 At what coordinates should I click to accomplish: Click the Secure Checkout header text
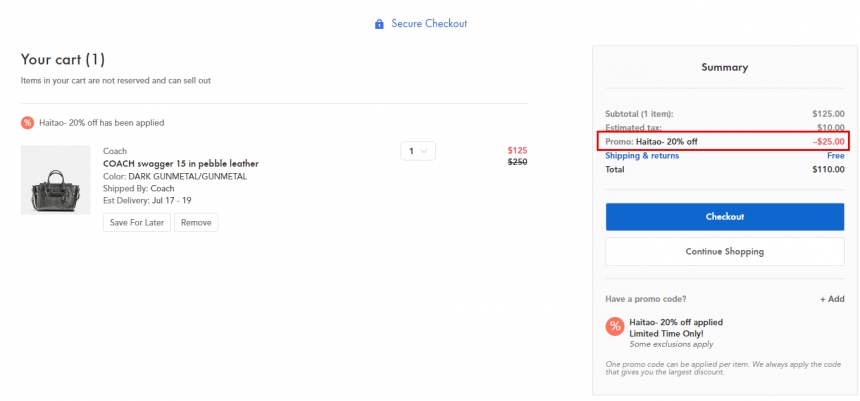pyautogui.click(x=429, y=24)
